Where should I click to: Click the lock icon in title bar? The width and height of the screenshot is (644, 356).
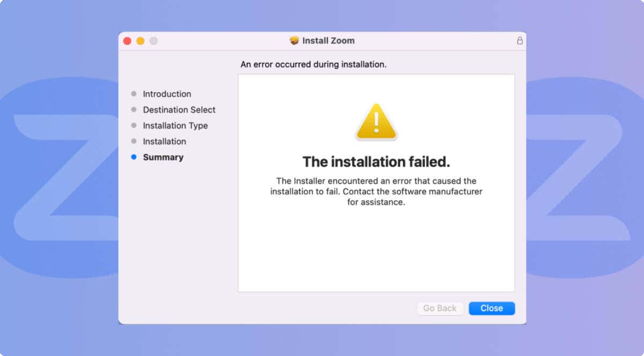coord(519,41)
